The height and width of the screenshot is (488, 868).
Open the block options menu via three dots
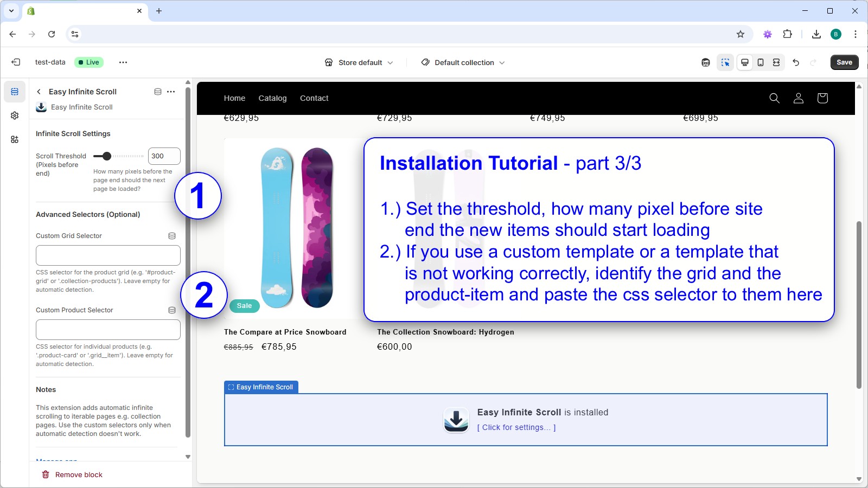coord(171,91)
